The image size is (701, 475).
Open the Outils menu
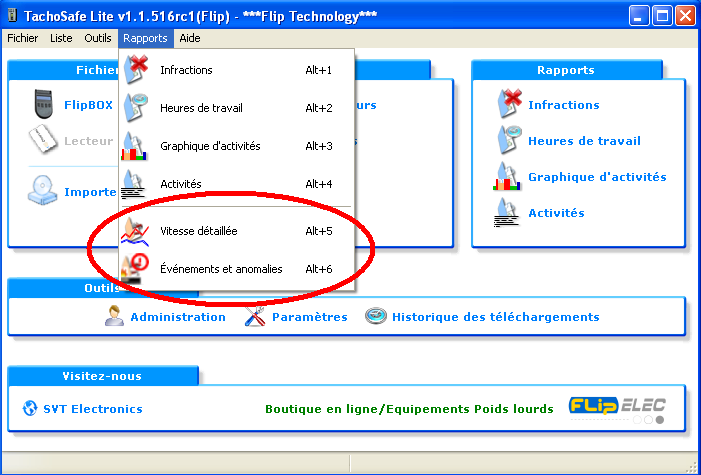(x=98, y=38)
